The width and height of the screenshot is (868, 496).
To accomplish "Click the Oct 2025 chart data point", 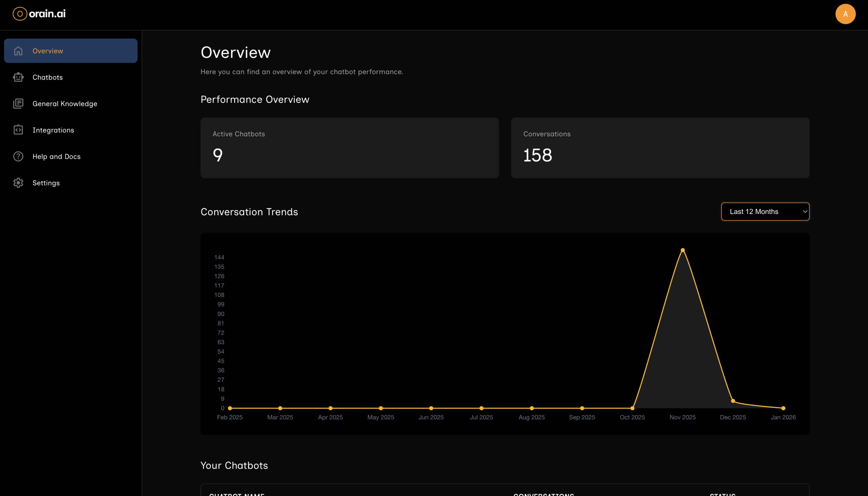I will (x=632, y=408).
